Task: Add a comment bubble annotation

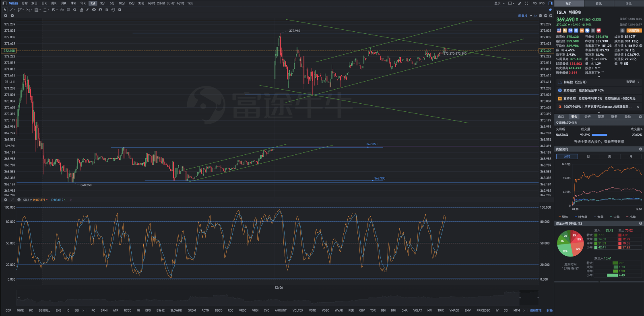Action: pyautogui.click(x=68, y=10)
